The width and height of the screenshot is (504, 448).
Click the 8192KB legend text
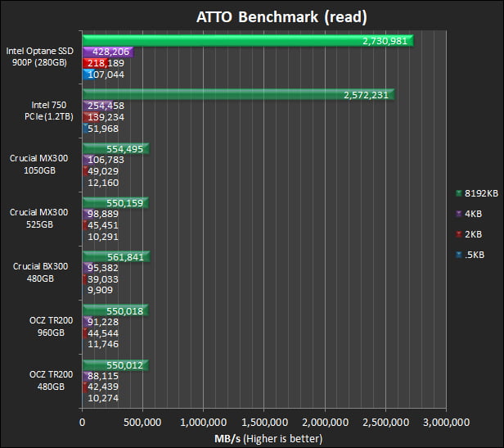click(x=481, y=193)
